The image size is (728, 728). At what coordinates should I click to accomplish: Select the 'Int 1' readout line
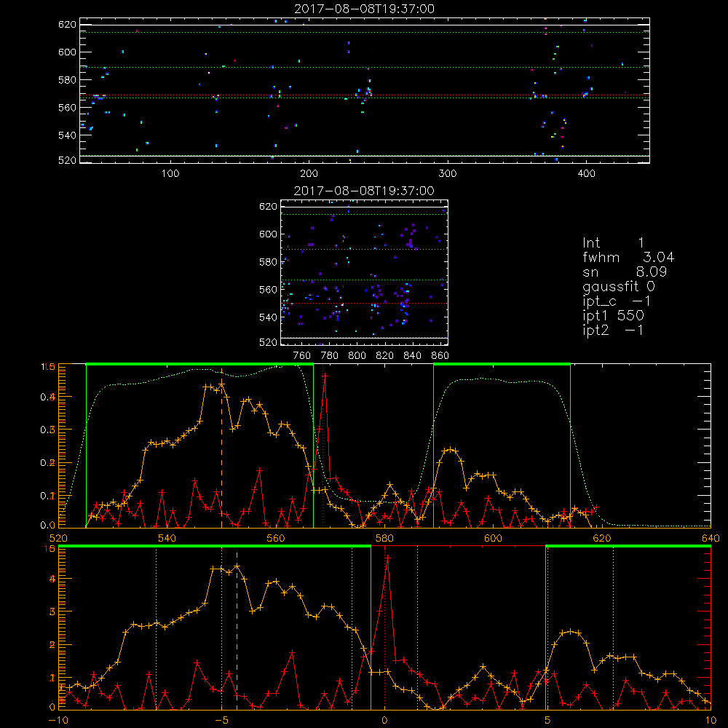point(613,243)
